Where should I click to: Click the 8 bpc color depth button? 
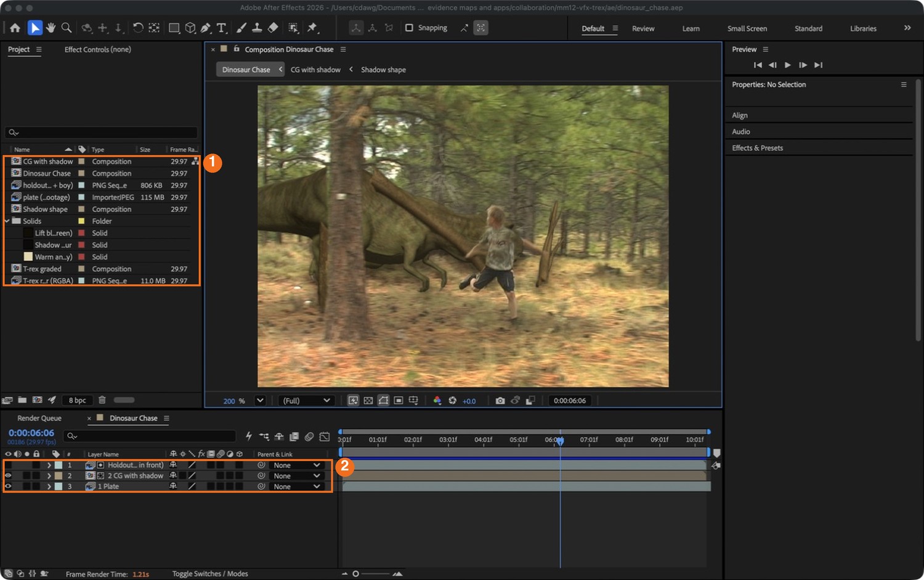[x=78, y=400]
